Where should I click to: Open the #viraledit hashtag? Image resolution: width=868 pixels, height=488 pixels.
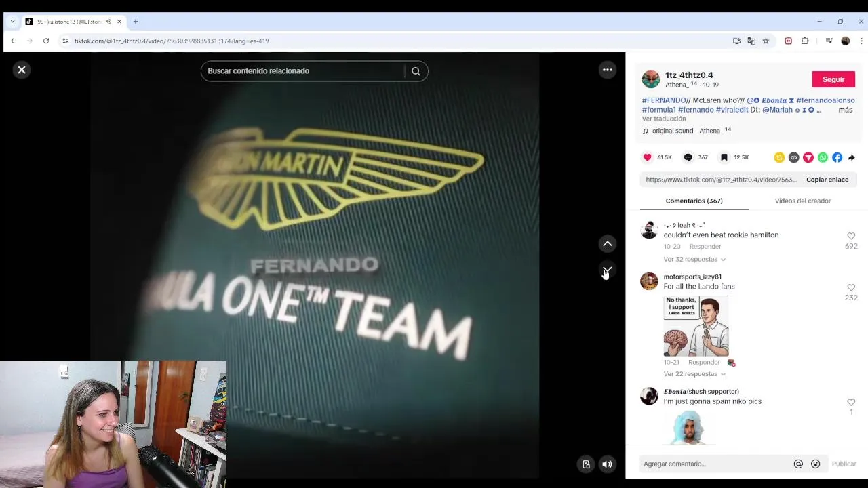click(732, 110)
